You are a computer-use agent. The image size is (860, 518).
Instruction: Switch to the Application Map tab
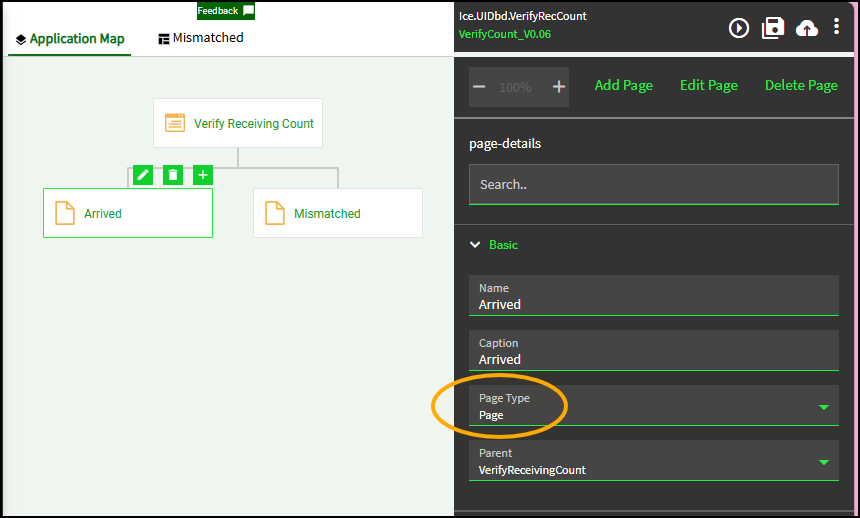[x=70, y=39]
